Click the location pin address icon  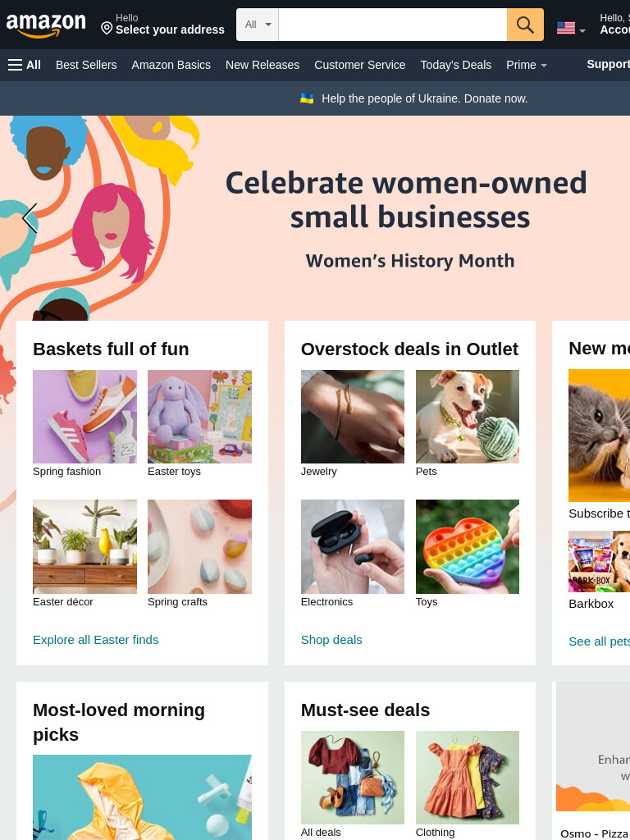point(107,28)
